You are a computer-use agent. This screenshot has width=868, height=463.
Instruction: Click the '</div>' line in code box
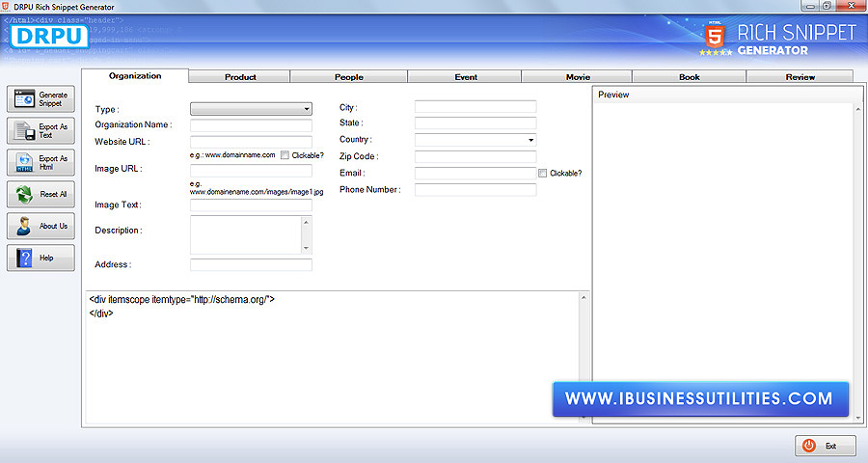(x=101, y=313)
